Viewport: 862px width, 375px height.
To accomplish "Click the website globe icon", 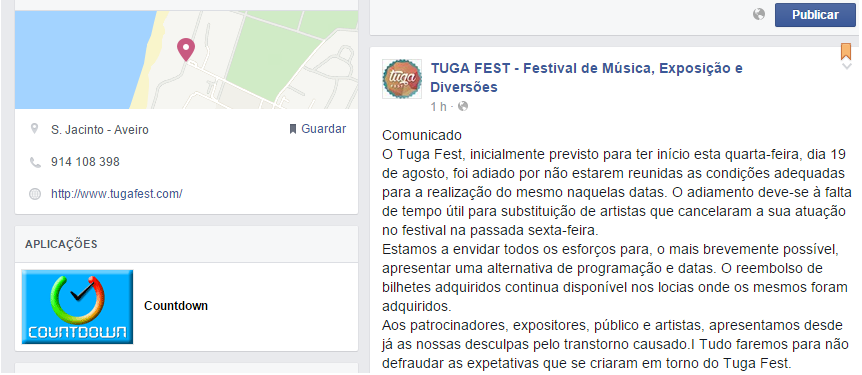I will 35,194.
